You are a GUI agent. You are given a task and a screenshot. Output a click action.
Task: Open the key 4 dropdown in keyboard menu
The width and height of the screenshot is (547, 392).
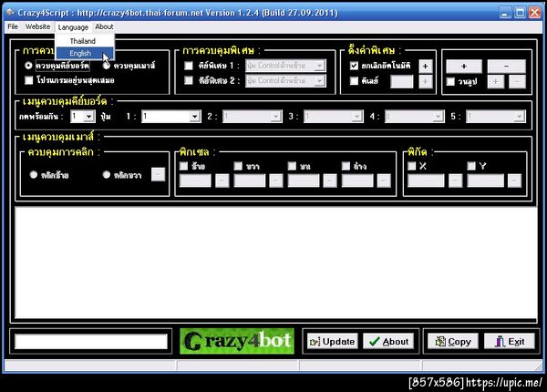pyautogui.click(x=438, y=116)
